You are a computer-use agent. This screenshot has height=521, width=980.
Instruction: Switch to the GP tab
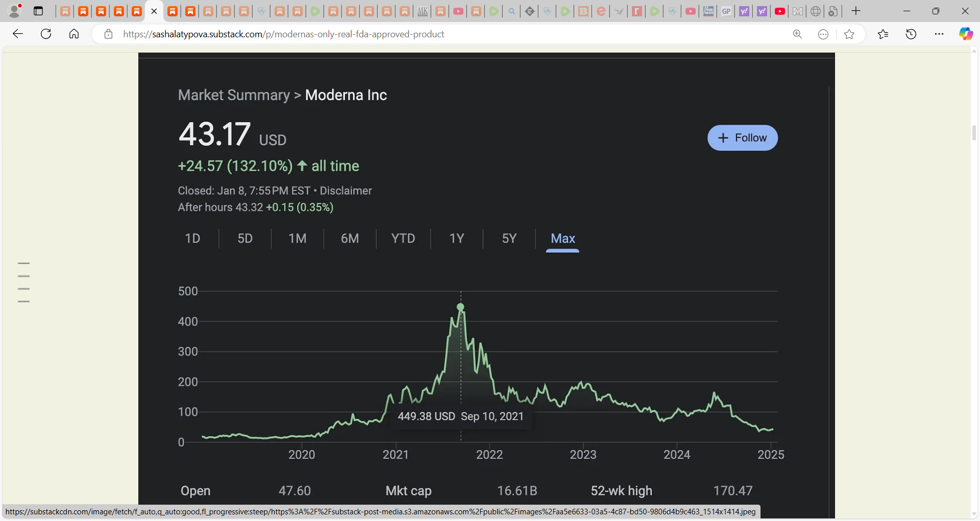point(726,11)
